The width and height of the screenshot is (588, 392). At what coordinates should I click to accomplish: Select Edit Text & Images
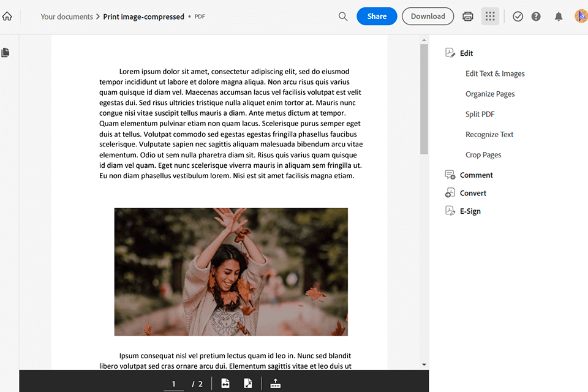click(495, 73)
